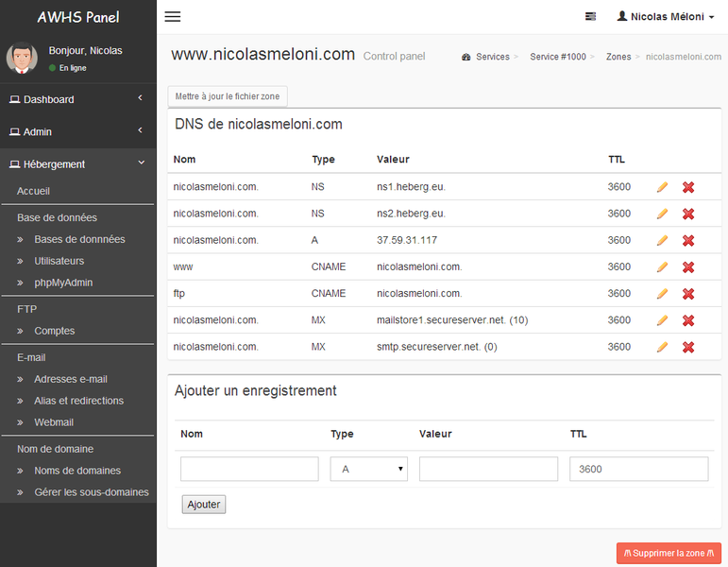Click the server icon in top bar
Viewport: 728px width, 567px height.
point(591,17)
